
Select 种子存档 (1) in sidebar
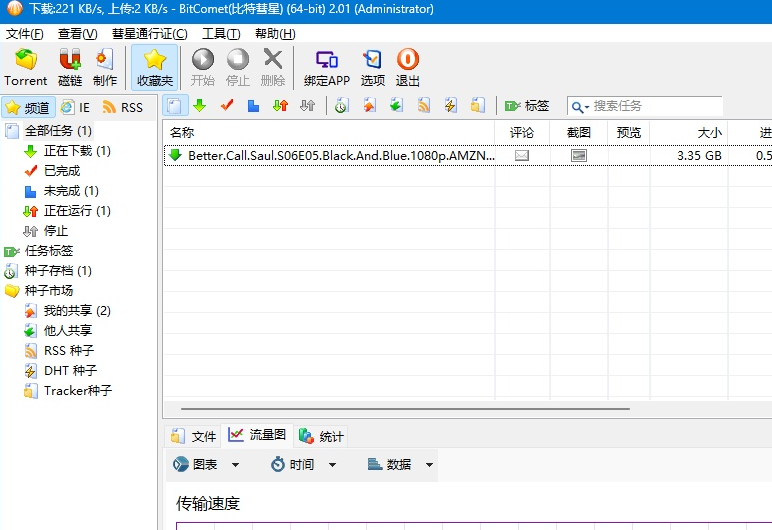(x=58, y=270)
